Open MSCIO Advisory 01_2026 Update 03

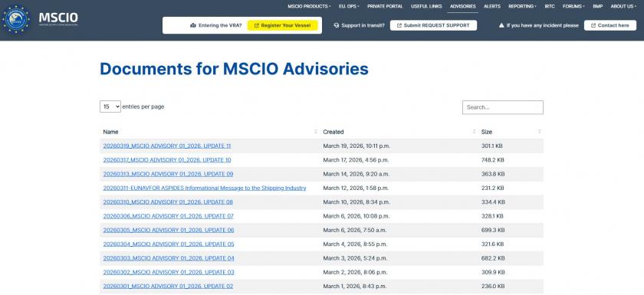click(169, 272)
